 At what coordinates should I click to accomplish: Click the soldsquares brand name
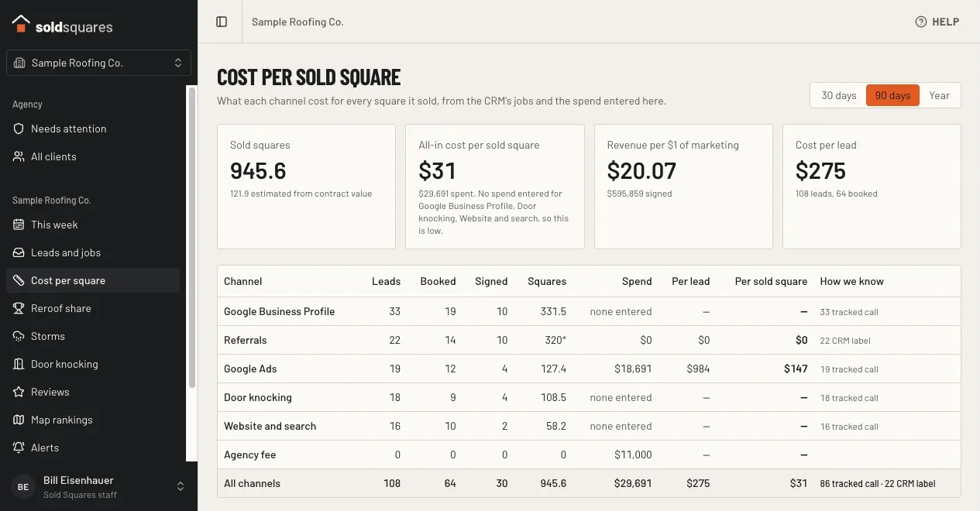[x=74, y=27]
